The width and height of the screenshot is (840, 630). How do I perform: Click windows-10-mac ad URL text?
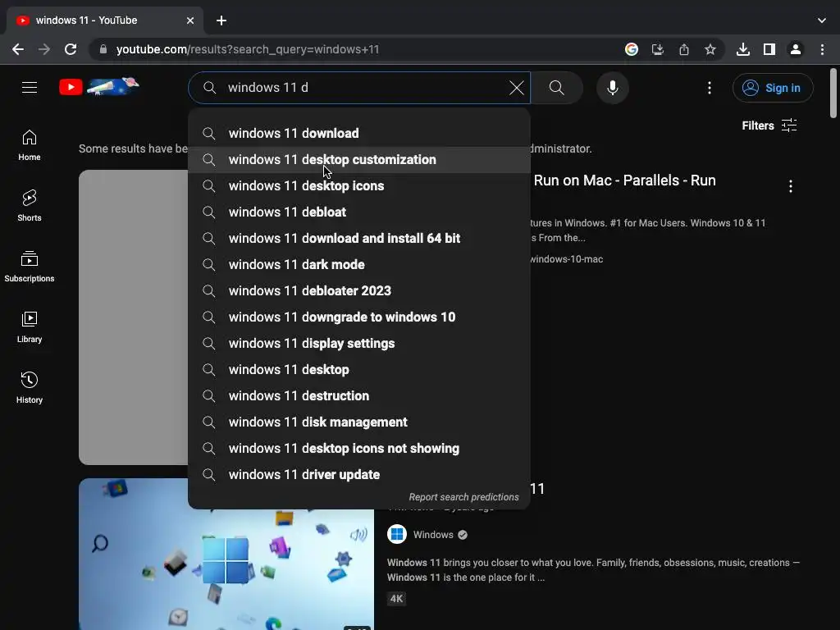pos(567,259)
